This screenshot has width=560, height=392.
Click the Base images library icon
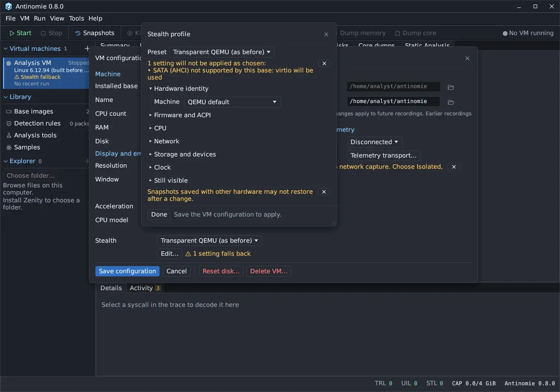pos(9,112)
